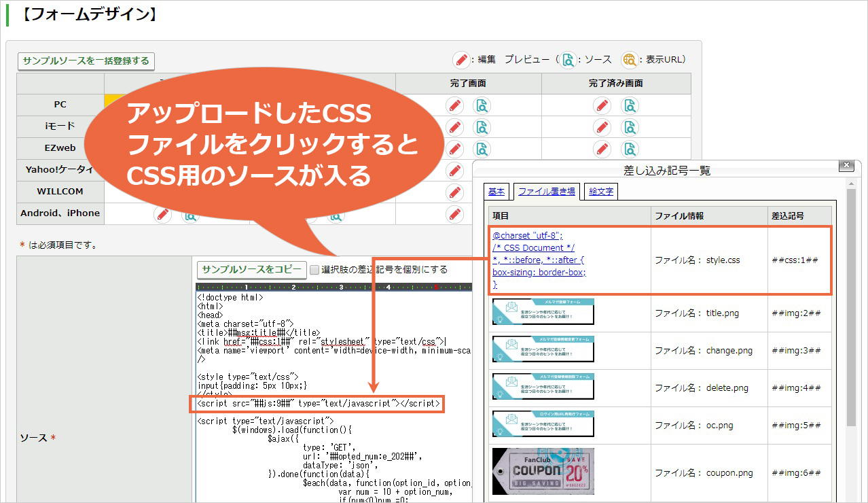Preview source of iモード 完了画面
The height and width of the screenshot is (503, 868).
[x=482, y=127]
